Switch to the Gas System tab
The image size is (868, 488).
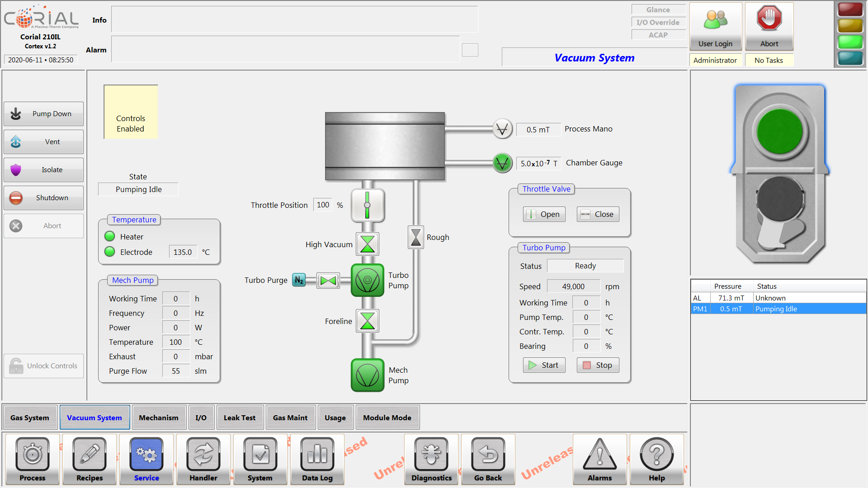click(30, 418)
